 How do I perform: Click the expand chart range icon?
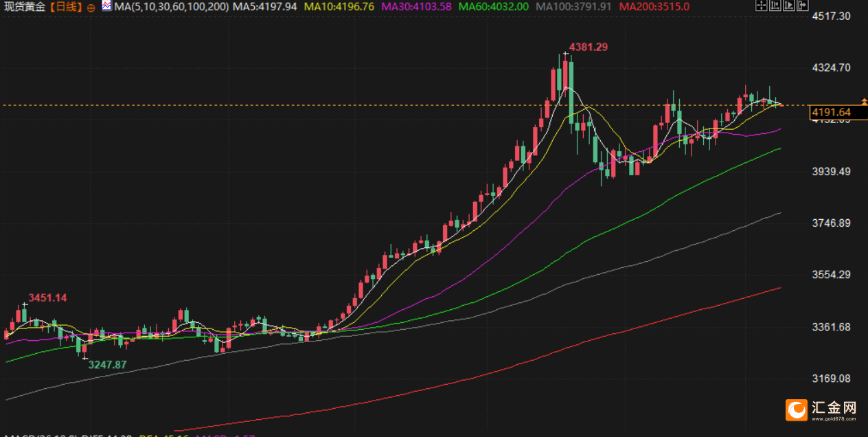pos(789,5)
